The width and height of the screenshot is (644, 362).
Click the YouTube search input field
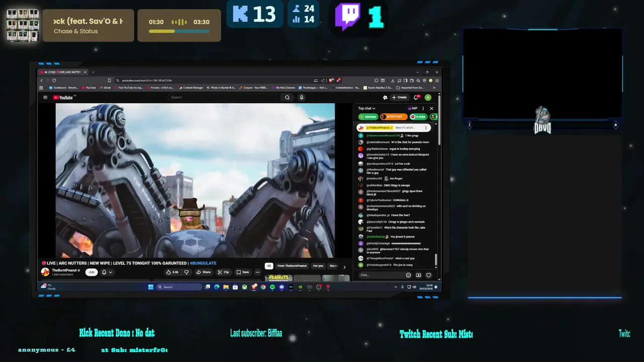pyautogui.click(x=225, y=98)
